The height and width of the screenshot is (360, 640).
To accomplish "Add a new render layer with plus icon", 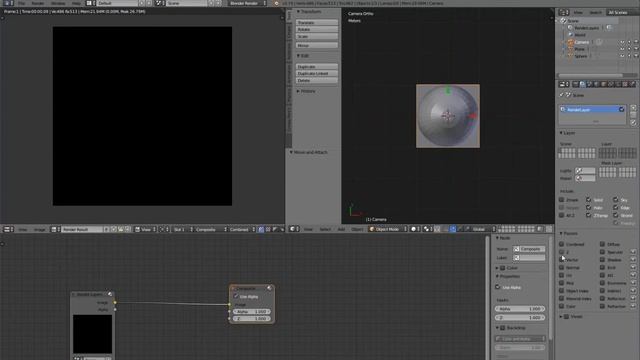I will [633, 108].
